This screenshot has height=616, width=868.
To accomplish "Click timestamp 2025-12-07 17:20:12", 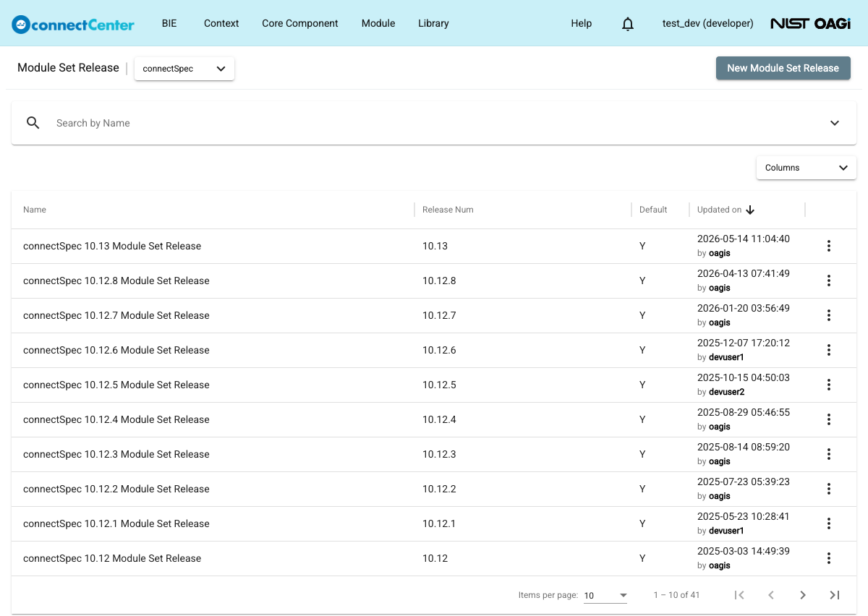I will coord(744,343).
